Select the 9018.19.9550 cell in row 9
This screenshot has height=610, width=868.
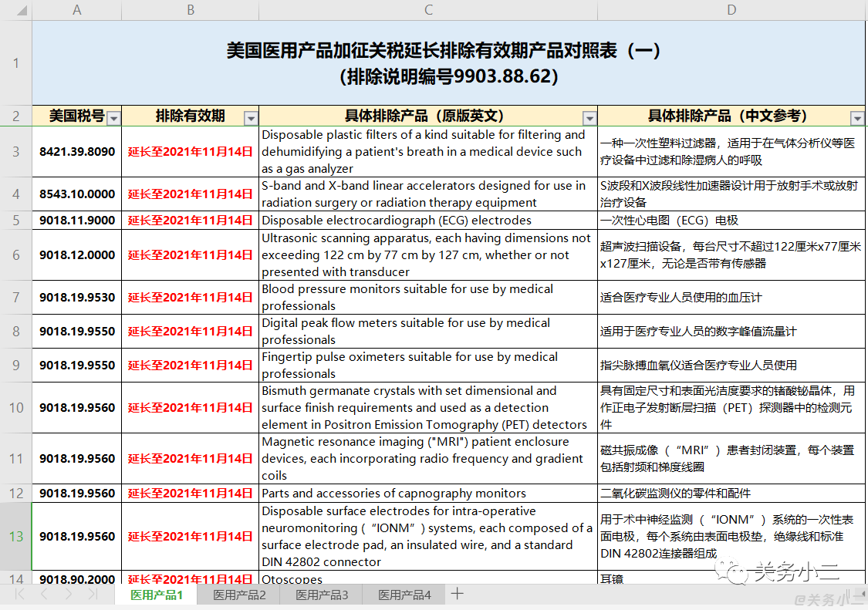tap(77, 366)
